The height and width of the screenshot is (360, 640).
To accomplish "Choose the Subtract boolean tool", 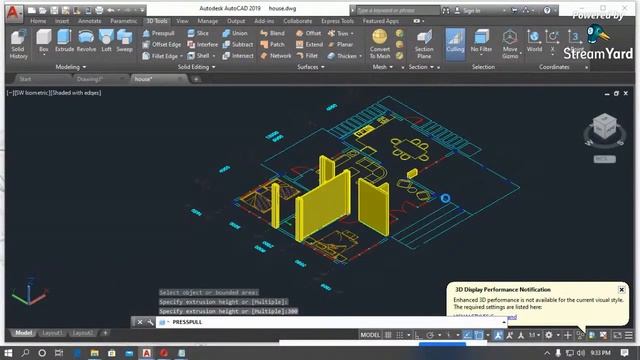I will pos(238,44).
